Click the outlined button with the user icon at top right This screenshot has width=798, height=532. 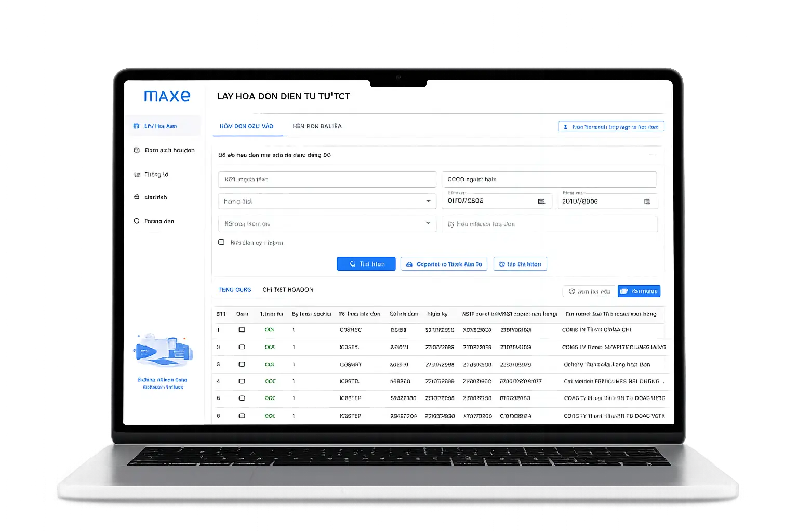point(611,127)
